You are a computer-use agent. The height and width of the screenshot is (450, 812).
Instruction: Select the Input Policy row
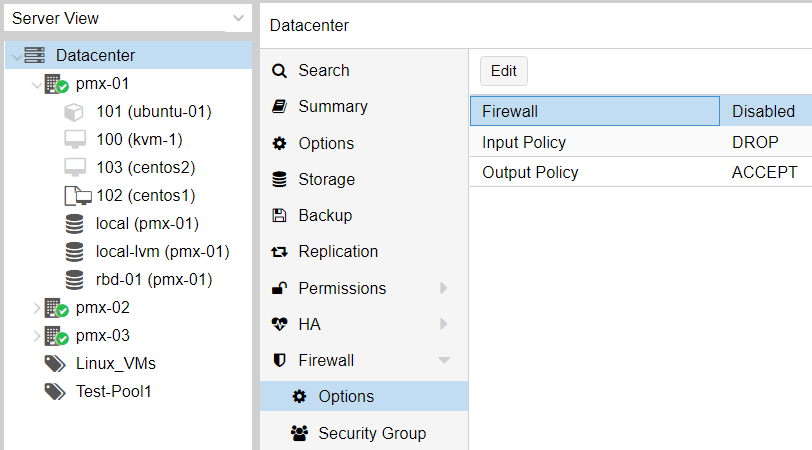641,142
